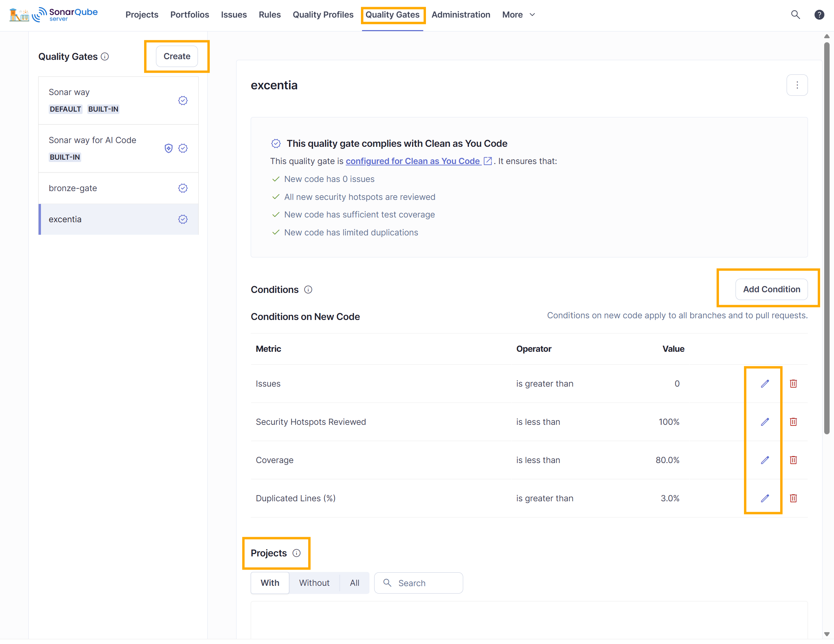Edit the Duplicated Lines (%) condition

pyautogui.click(x=765, y=498)
